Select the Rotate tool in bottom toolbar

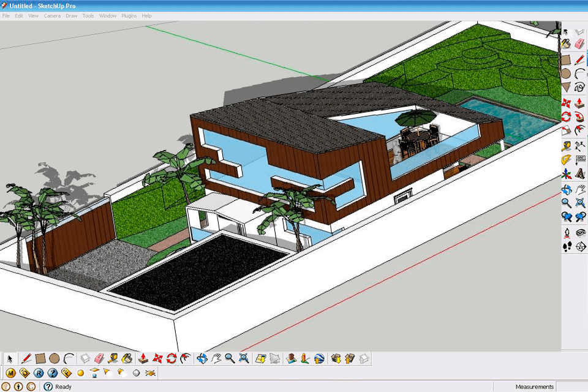pyautogui.click(x=171, y=358)
